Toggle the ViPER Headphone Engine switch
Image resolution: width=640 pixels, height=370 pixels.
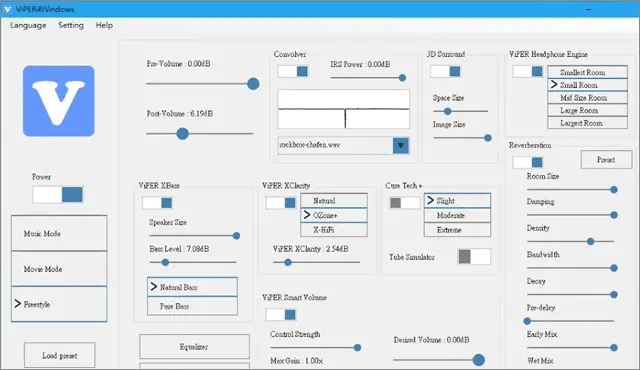click(528, 71)
